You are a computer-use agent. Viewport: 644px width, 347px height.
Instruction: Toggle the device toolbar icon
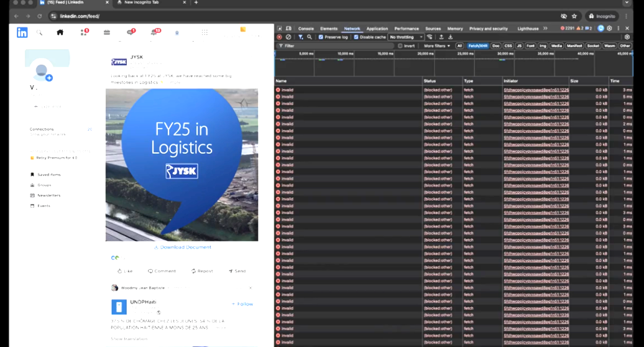[288, 29]
